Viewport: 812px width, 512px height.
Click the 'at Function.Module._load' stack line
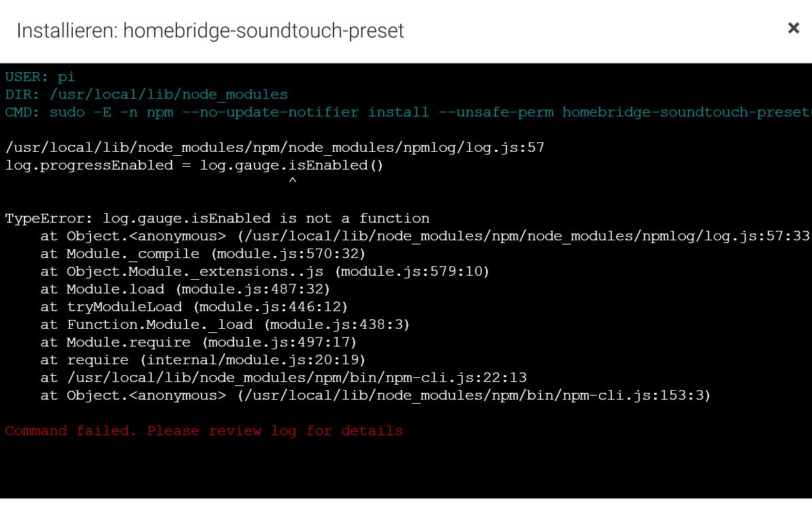click(225, 325)
